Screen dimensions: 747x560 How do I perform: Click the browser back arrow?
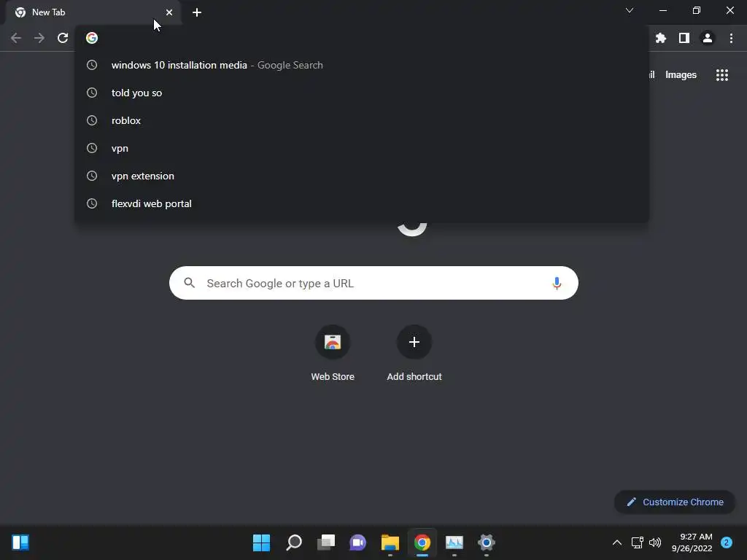tap(16, 38)
